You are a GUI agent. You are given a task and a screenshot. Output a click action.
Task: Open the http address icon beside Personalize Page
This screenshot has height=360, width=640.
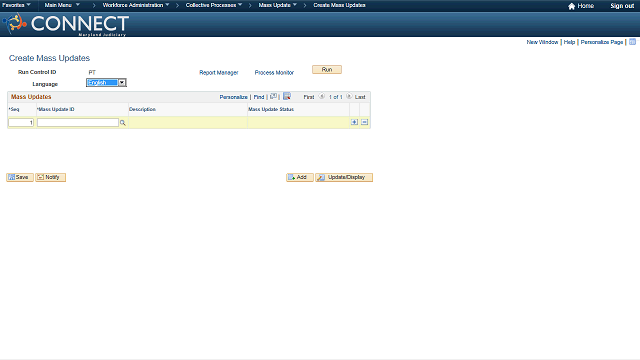pos(632,42)
